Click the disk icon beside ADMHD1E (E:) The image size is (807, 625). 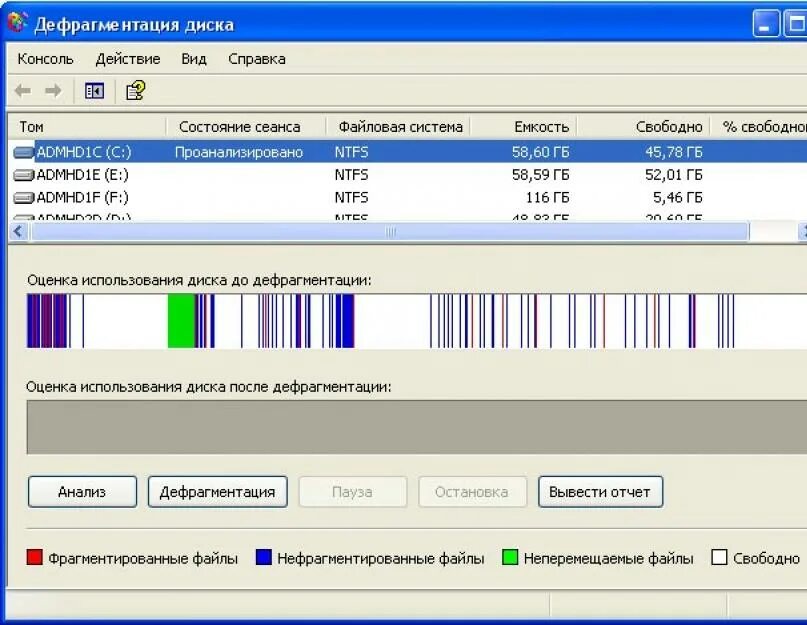[22, 173]
